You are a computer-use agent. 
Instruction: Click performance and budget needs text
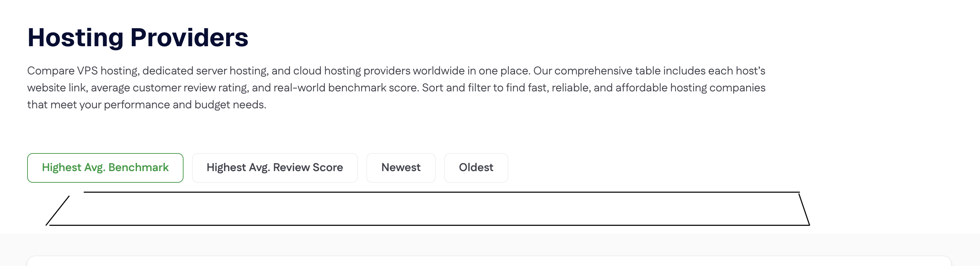[x=185, y=105]
